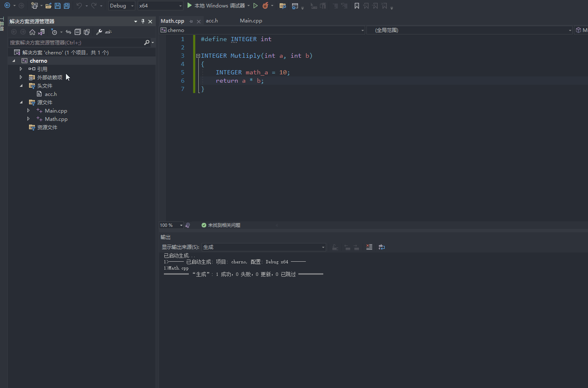
Task: Clear all output with the red X lines icon
Action: tap(369, 247)
